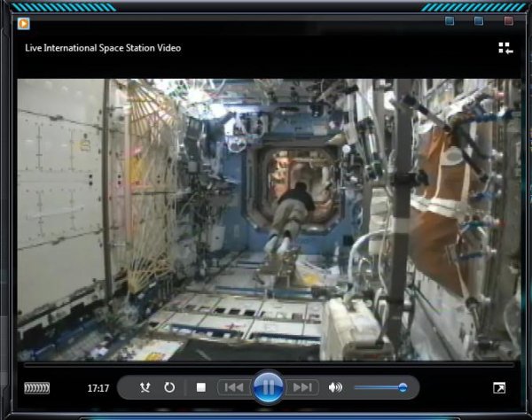This screenshot has height=420, width=532.
Task: Switch to Library view icon
Action: point(505,48)
